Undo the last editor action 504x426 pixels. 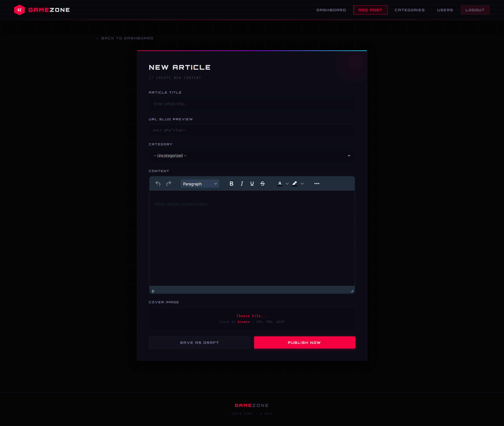pyautogui.click(x=158, y=184)
